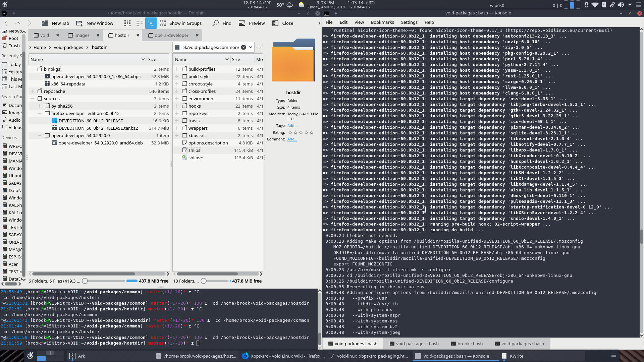The width and height of the screenshot is (644, 362).
Task: Open left pane Name column sort dropdown
Action: coord(143,59)
